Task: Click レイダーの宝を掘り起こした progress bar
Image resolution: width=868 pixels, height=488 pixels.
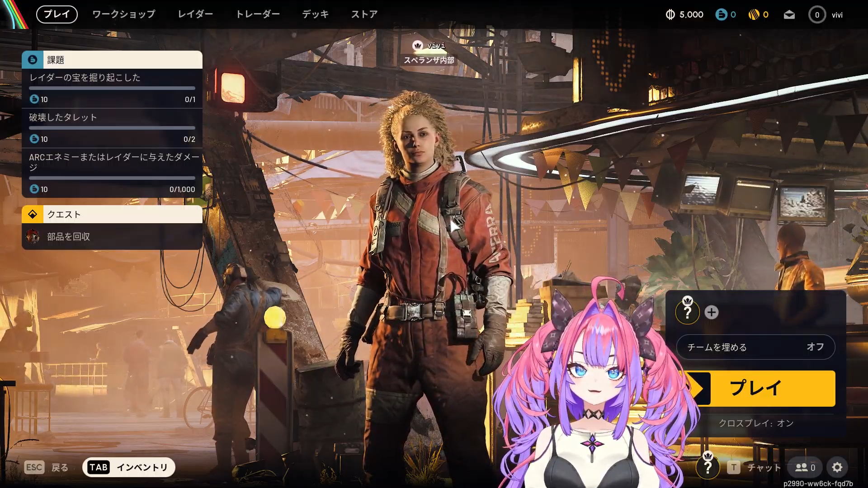Action: pyautogui.click(x=112, y=88)
